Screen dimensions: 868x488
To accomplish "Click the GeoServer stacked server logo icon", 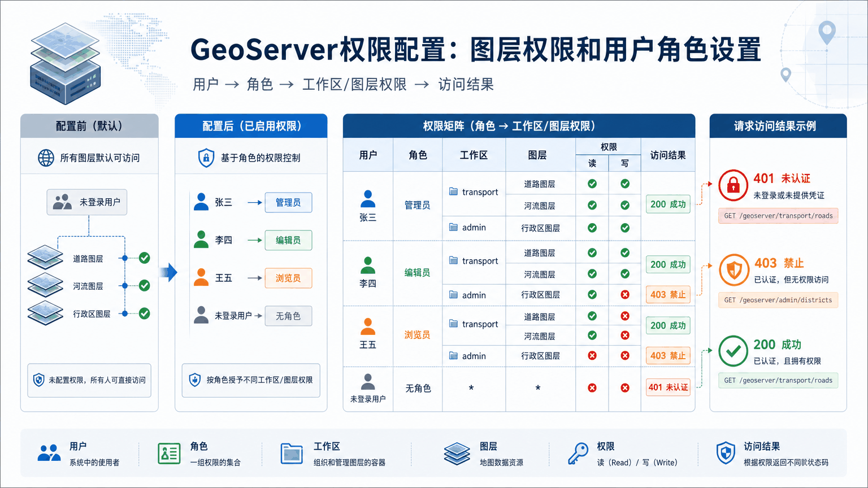I will pos(65,63).
